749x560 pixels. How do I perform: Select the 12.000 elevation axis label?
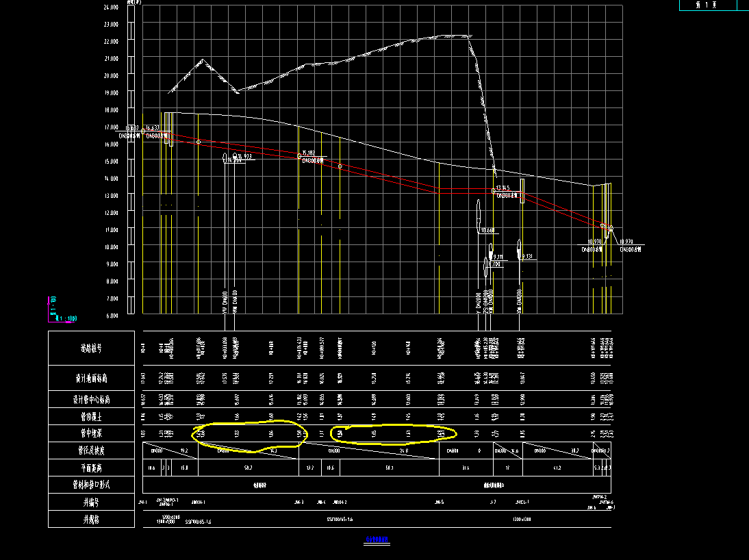point(111,213)
